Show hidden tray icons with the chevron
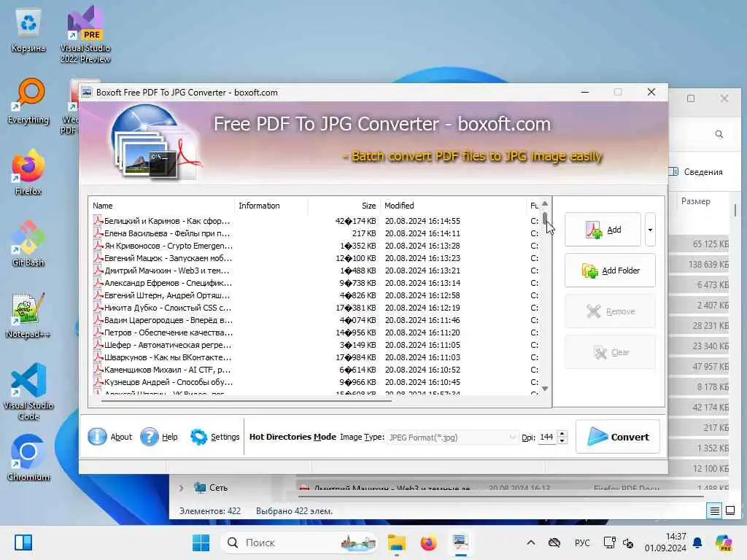This screenshot has width=747, height=560. click(531, 542)
